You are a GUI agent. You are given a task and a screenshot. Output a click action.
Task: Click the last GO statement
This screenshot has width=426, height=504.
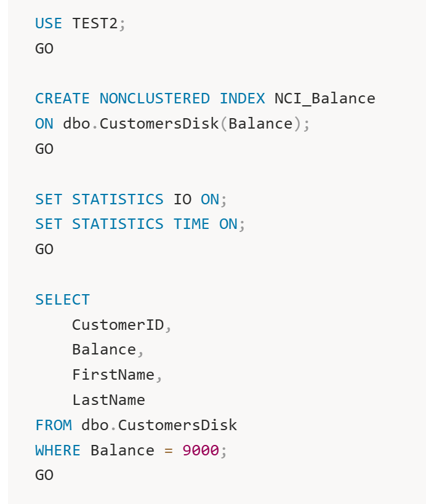[x=44, y=475]
